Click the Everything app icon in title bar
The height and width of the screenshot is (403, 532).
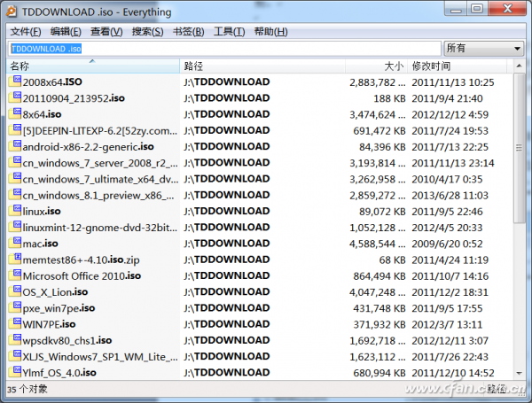click(12, 12)
